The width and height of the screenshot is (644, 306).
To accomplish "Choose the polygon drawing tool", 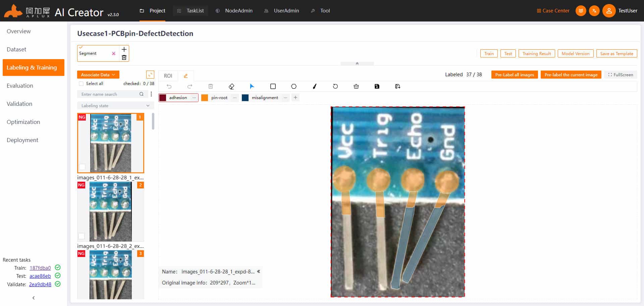I will [294, 86].
